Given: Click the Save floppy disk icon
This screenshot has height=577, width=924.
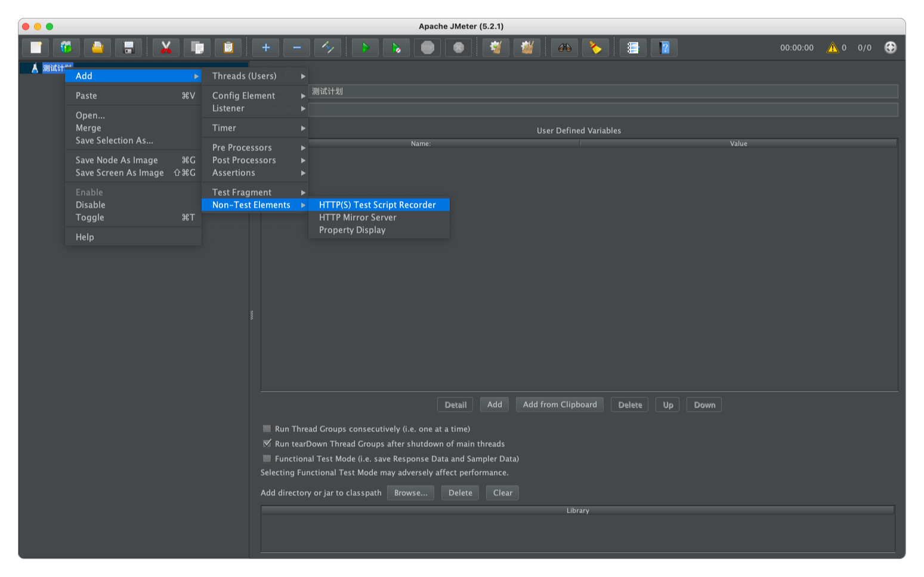Looking at the screenshot, I should coord(128,48).
